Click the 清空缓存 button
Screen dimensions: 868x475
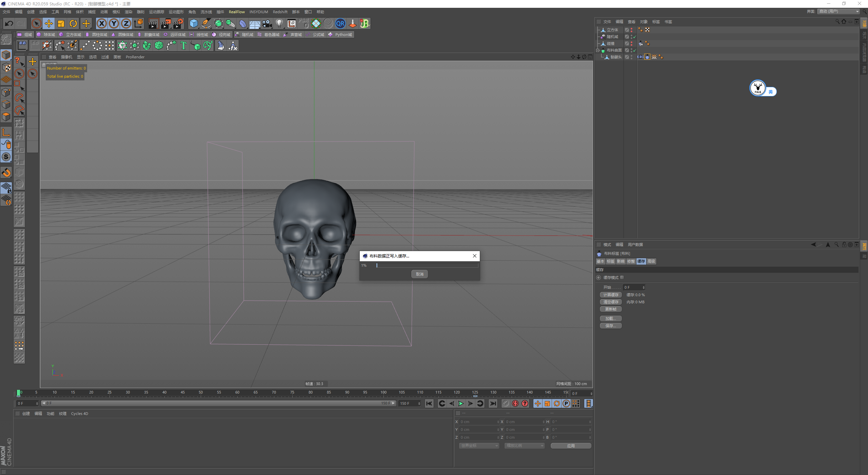[611, 302]
